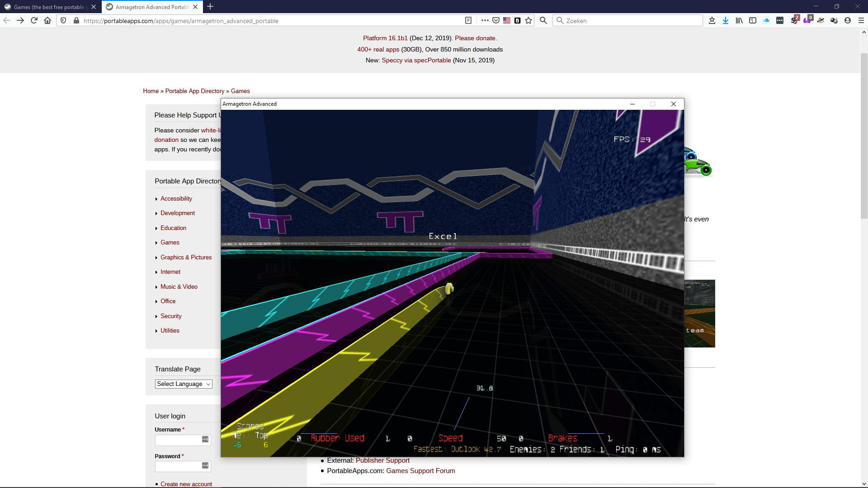Click the Games Support Forum link

pyautogui.click(x=420, y=471)
